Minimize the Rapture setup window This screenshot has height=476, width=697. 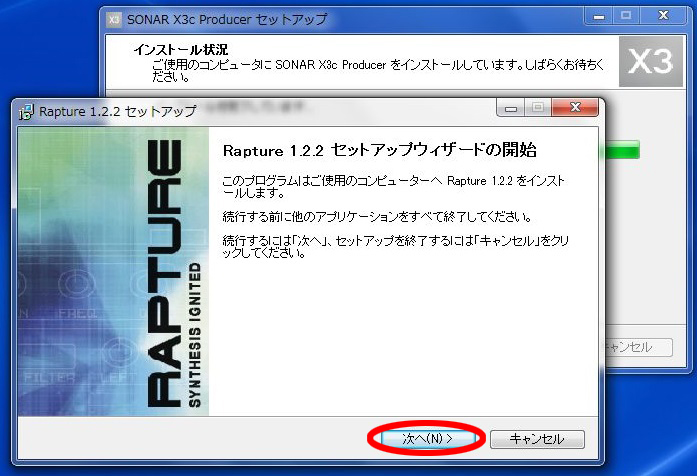tap(511, 108)
